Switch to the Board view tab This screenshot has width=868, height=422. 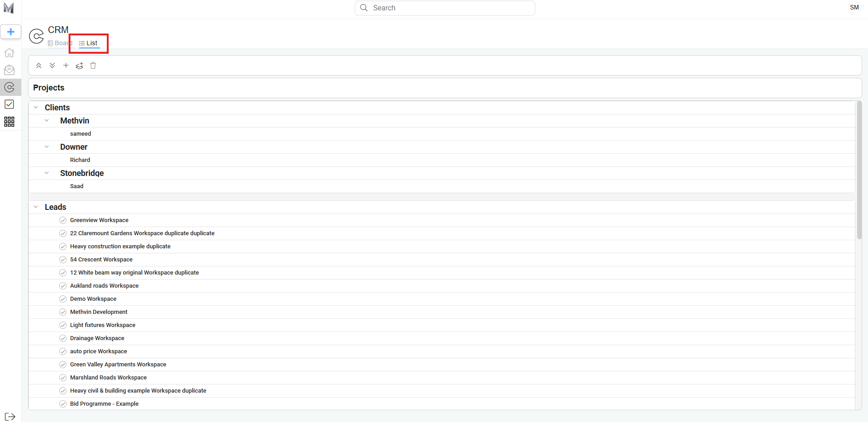coord(60,43)
